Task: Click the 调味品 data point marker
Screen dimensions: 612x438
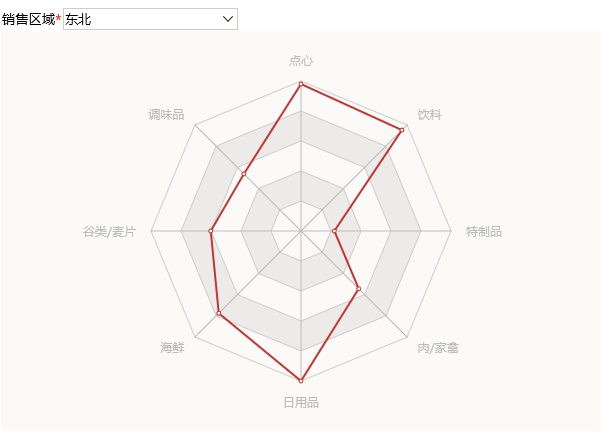Action: (244, 174)
